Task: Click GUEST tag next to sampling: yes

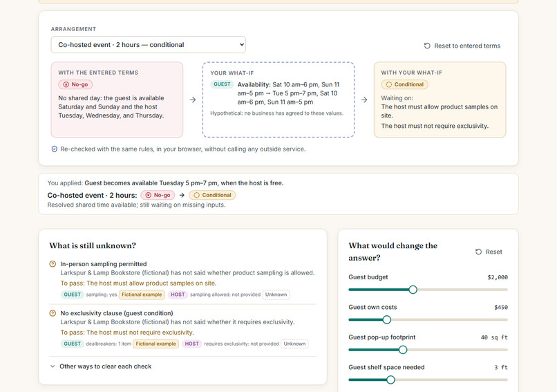Action: click(x=72, y=295)
